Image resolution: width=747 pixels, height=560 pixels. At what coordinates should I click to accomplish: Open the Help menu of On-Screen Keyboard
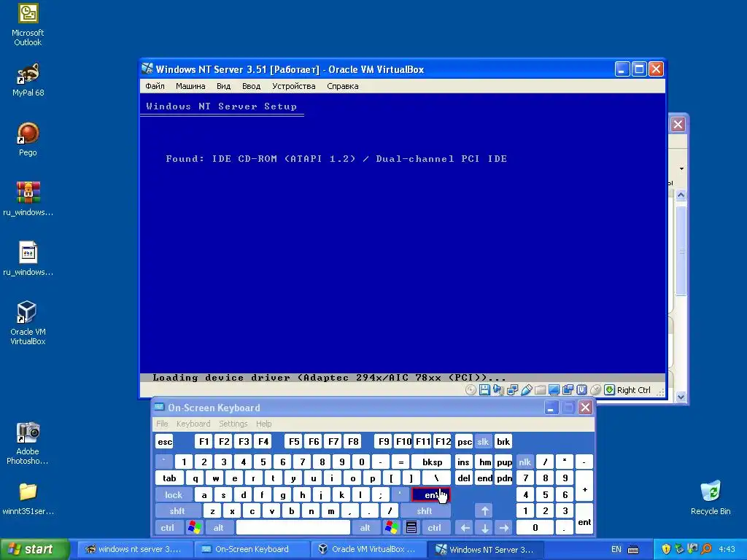[263, 424]
